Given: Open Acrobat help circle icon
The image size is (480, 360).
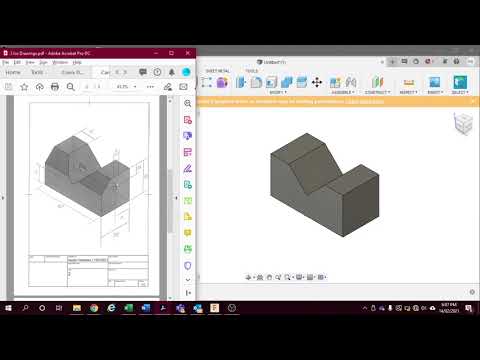Looking at the screenshot, I should tap(157, 72).
